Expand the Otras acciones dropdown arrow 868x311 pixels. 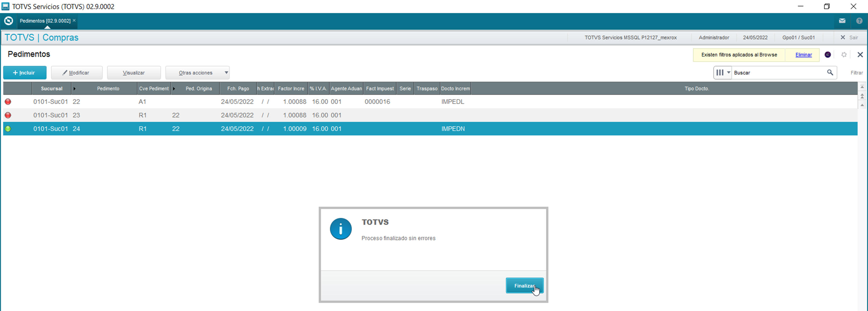(x=227, y=73)
